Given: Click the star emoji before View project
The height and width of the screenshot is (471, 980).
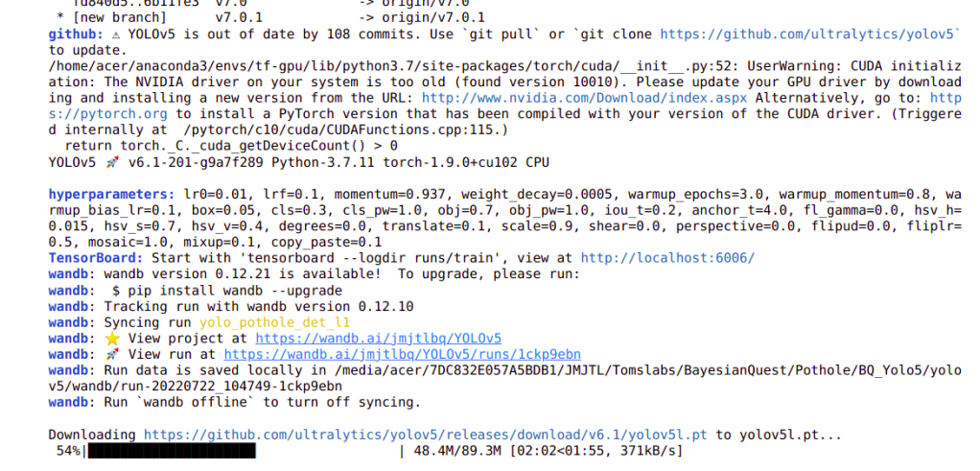Looking at the screenshot, I should tap(111, 339).
